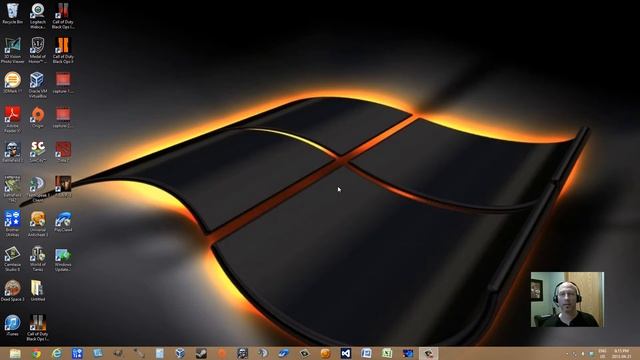The height and width of the screenshot is (360, 640).
Task: Open the Call of Duty shortcut beside iTunes
Action: (x=38, y=328)
